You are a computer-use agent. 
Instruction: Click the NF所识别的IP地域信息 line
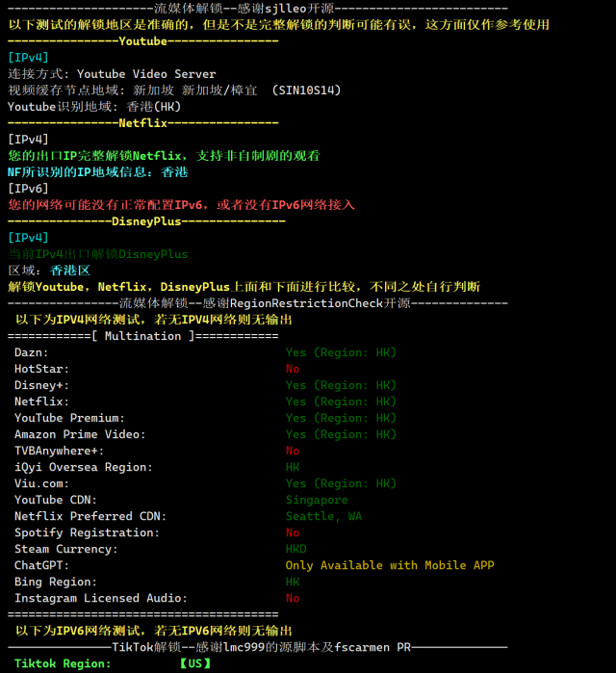click(98, 172)
